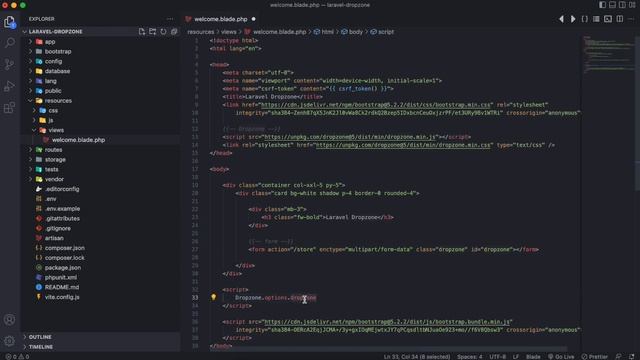Click the curly braces editor action icon
The width and height of the screenshot is (640, 360).
coord(584,19)
